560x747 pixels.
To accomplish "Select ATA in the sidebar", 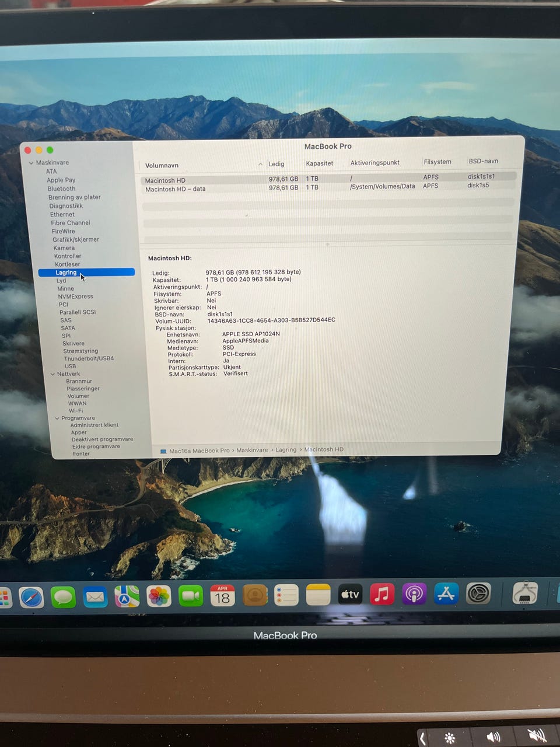I will tap(52, 172).
